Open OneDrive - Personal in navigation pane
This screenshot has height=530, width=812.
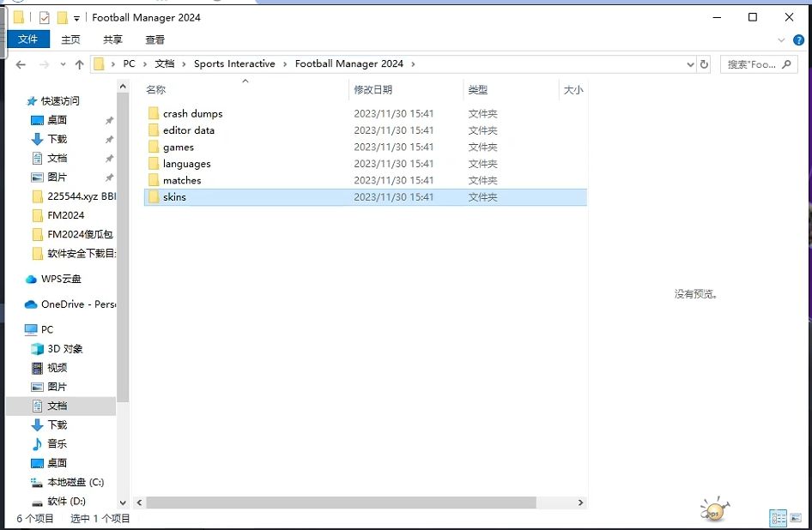coord(77,304)
